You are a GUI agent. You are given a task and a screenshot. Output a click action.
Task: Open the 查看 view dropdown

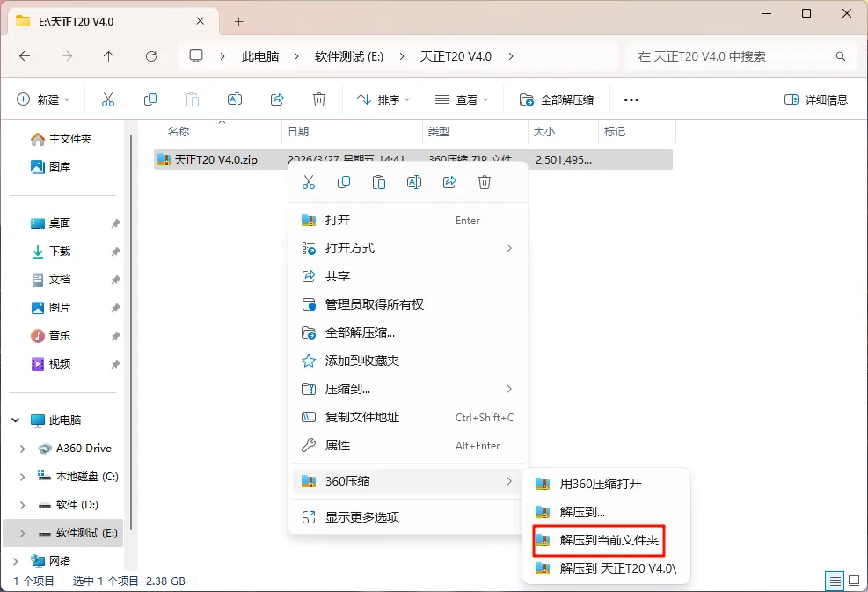[462, 99]
